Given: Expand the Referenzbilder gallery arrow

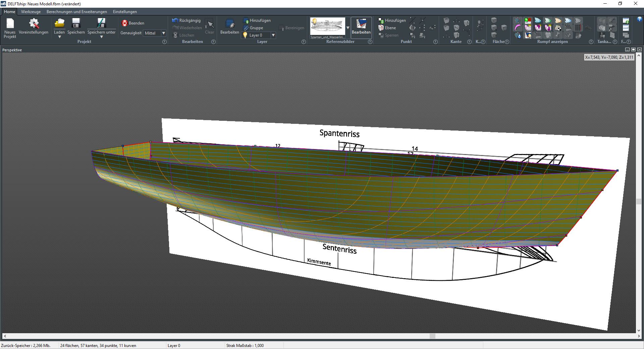Looking at the screenshot, I should 348,28.
